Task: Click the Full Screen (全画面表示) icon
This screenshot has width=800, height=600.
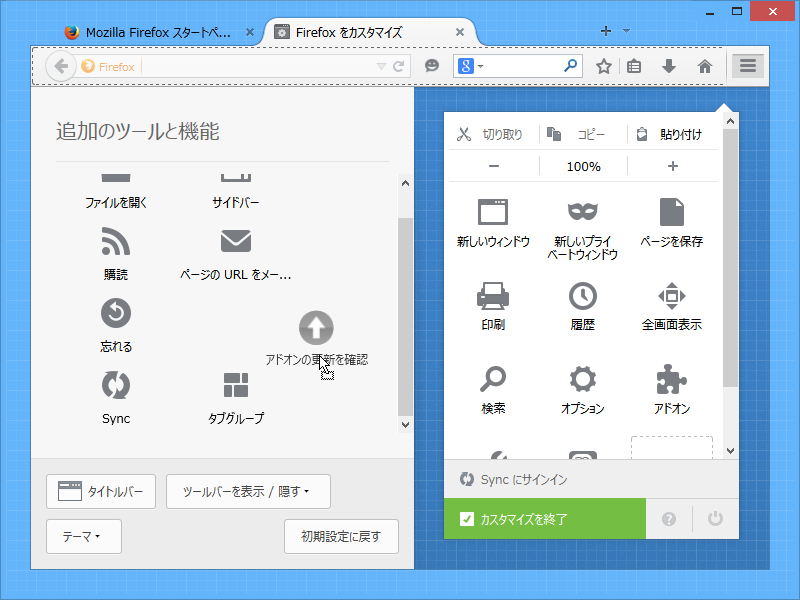Action: (x=671, y=296)
